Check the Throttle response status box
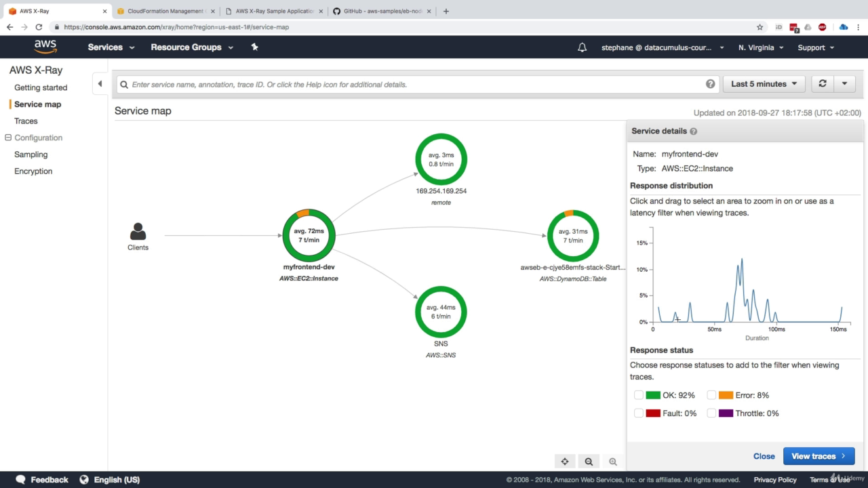 [711, 413]
